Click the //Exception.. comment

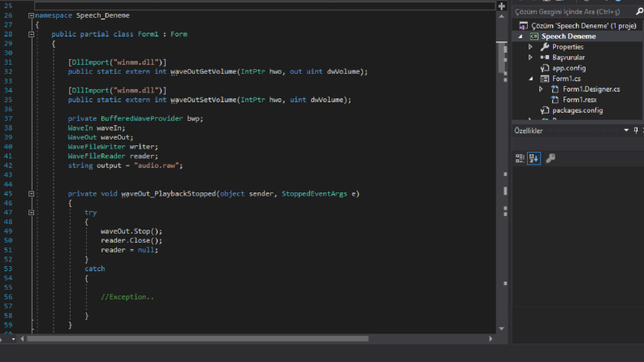click(x=128, y=297)
